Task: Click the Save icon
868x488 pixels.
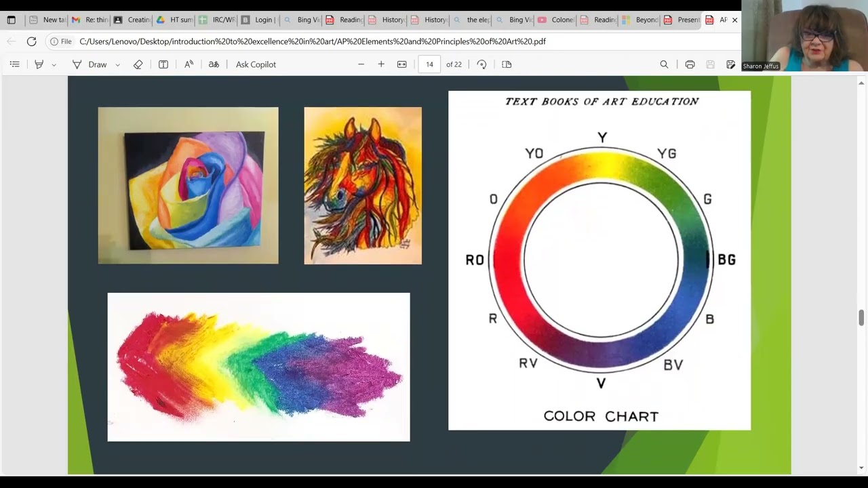Action: [710, 64]
